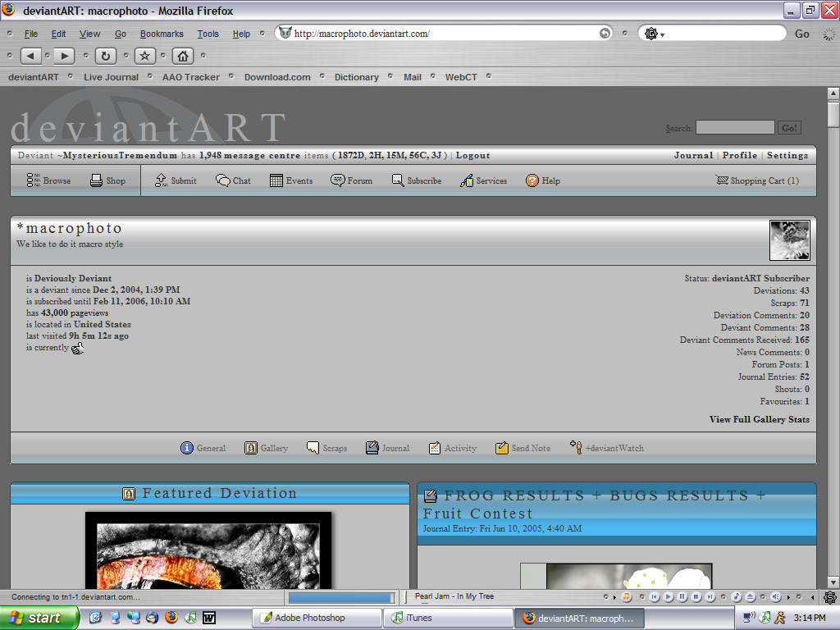Skip to next track in status bar player
This screenshot has height=630, width=840.
point(710,596)
